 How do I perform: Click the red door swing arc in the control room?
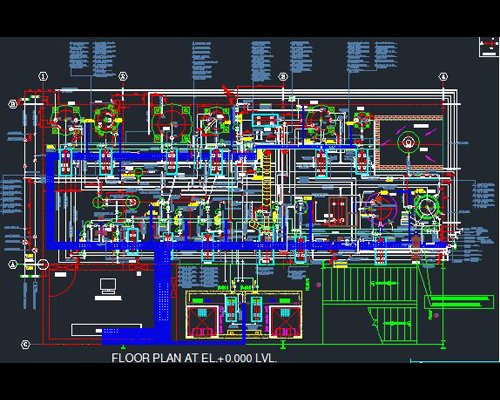[63, 283]
